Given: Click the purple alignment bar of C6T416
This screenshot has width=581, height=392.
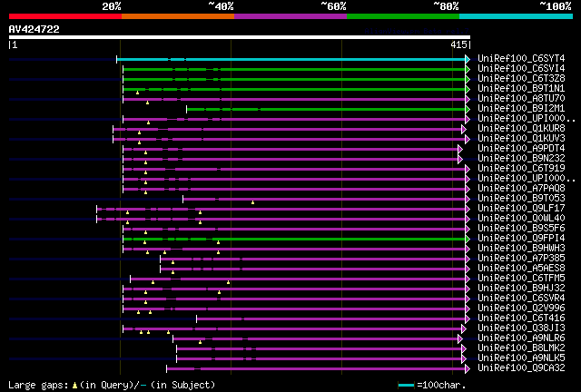Looking at the screenshot, I should (331, 319).
